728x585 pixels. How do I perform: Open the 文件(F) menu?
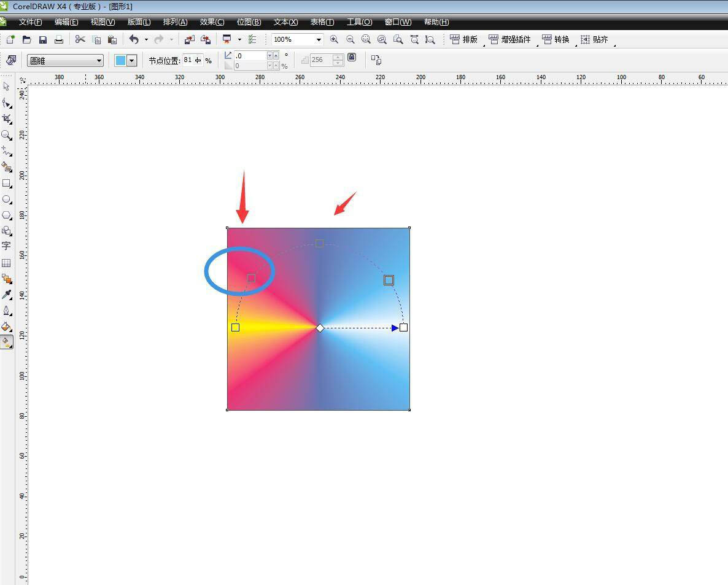(x=30, y=22)
